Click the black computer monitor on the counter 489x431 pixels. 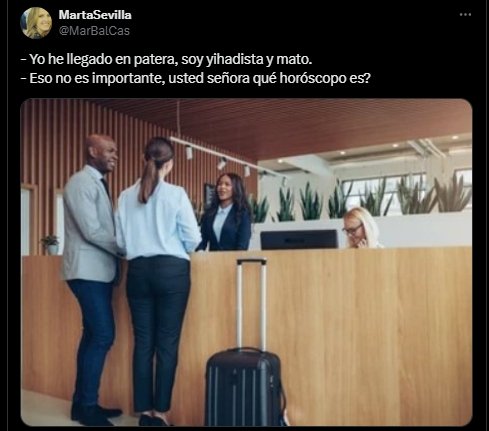(x=299, y=239)
